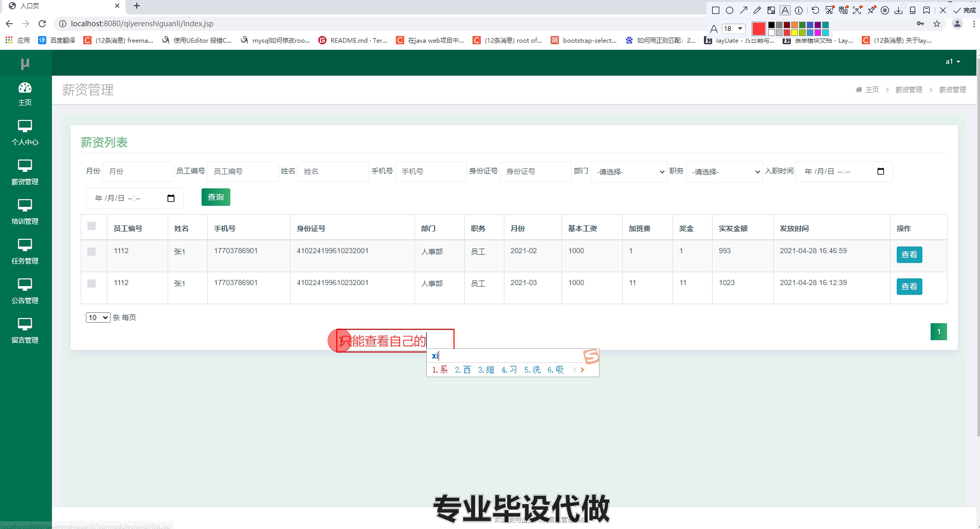
Task: Open a new browser tab
Action: (137, 6)
